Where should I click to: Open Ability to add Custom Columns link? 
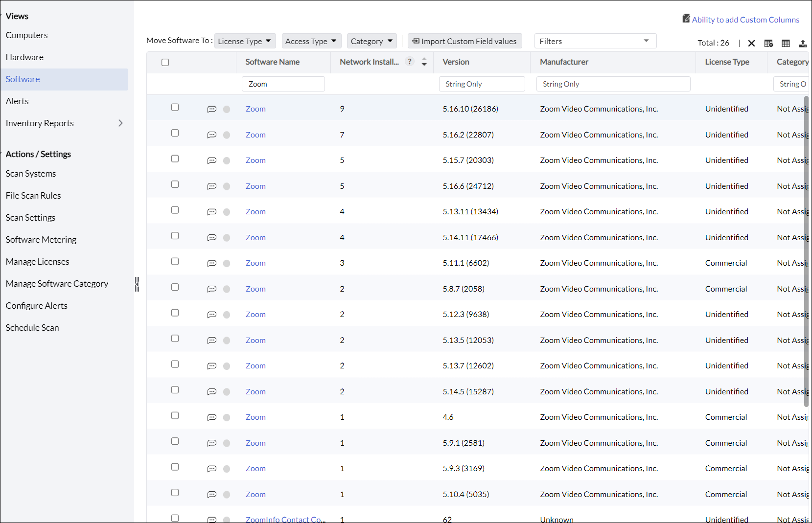click(745, 20)
